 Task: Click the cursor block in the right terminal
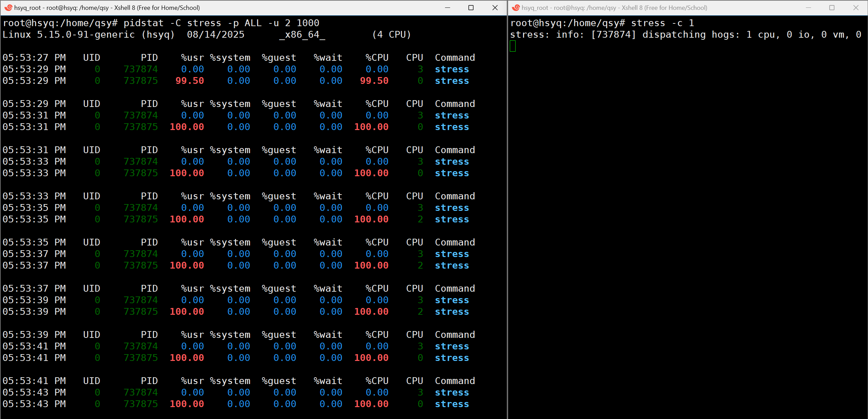pyautogui.click(x=513, y=46)
